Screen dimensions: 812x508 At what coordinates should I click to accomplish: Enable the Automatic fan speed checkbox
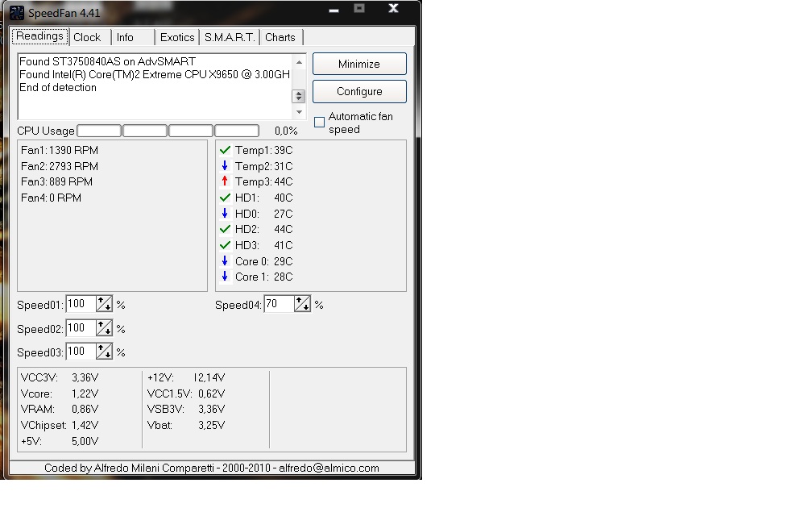pos(320,123)
